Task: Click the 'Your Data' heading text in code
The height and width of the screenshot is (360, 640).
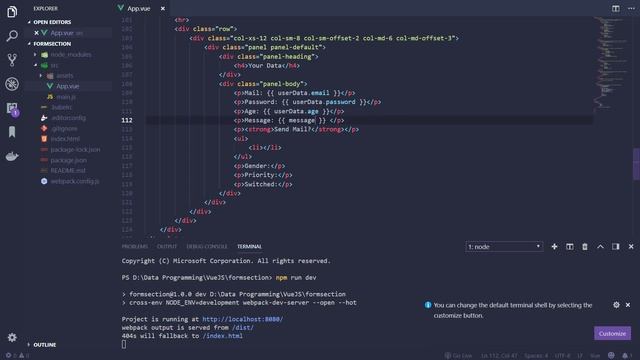Action: tap(265, 65)
